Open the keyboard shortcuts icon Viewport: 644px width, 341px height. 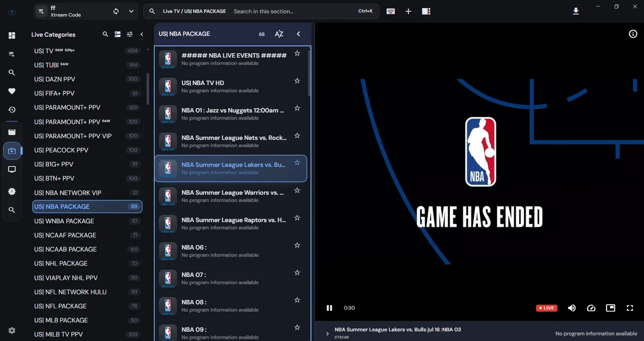click(390, 11)
